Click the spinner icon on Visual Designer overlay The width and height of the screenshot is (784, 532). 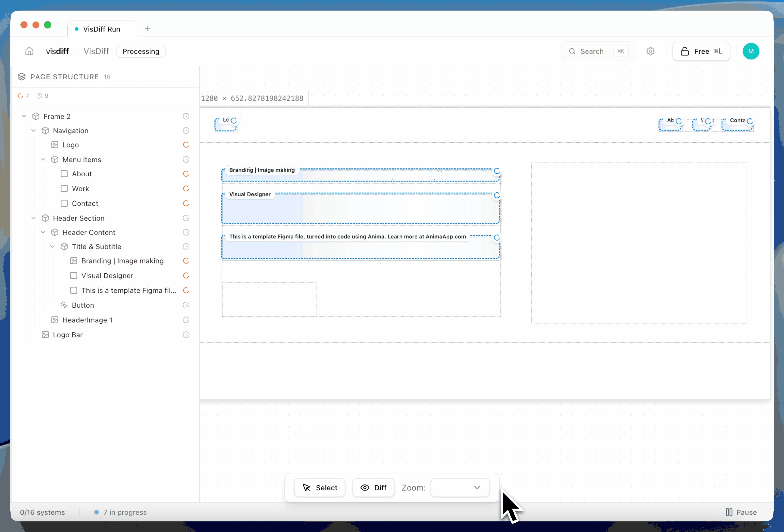coord(497,196)
